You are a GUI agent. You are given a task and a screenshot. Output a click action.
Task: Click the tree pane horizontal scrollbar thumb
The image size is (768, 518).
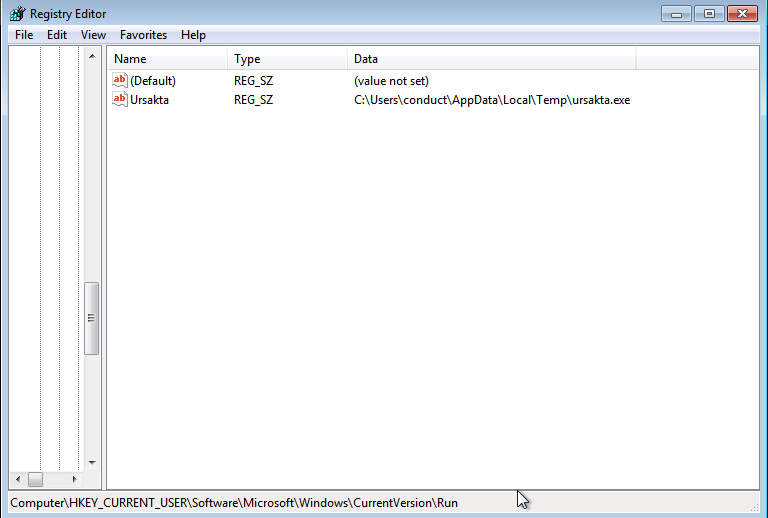[x=35, y=479]
